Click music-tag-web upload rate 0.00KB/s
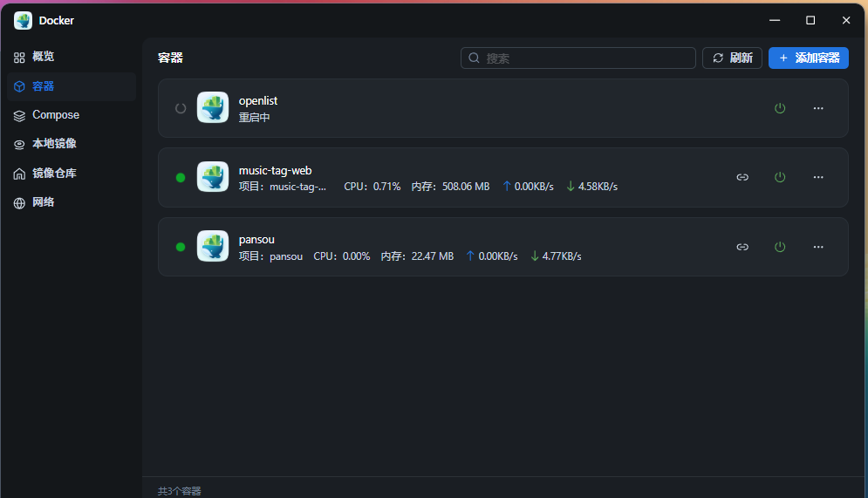This screenshot has width=868, height=498. (528, 187)
